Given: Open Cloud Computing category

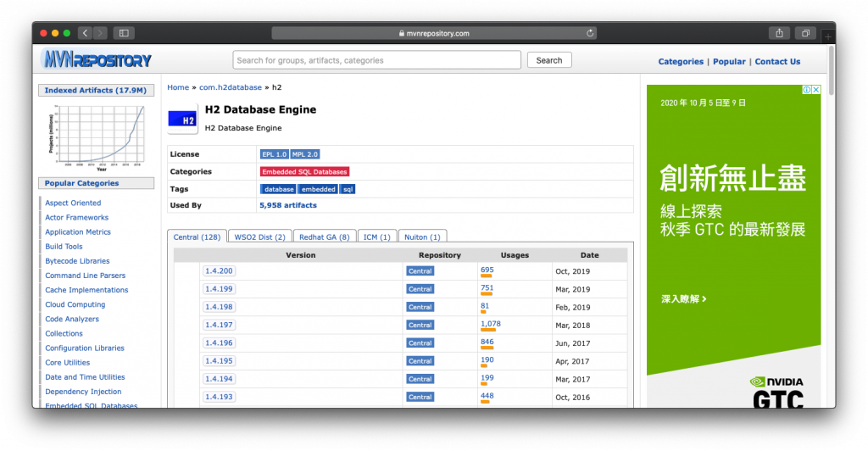Looking at the screenshot, I should [x=75, y=304].
